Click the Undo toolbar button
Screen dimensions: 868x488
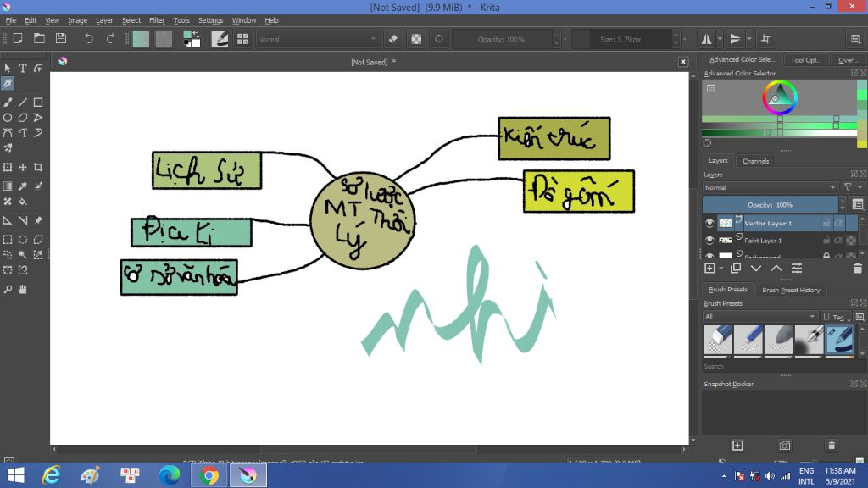(x=88, y=39)
